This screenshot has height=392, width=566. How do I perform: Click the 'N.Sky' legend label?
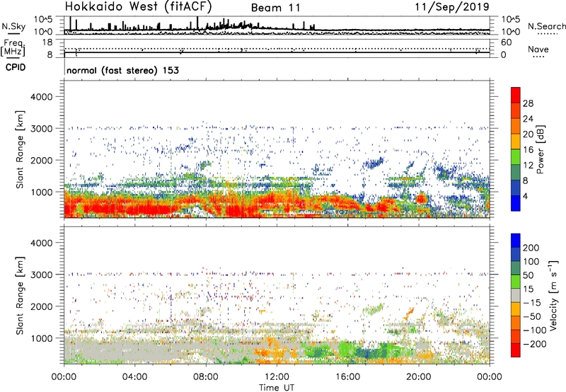[x=13, y=26]
